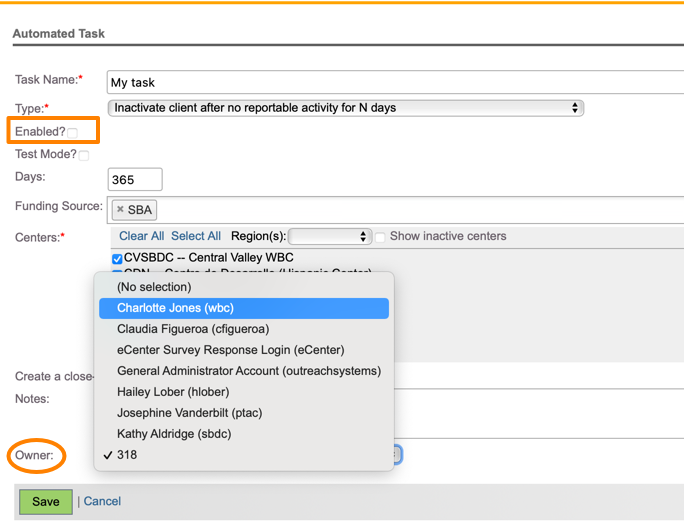Select the (No selection) owner option
The image size is (684, 531).
(x=153, y=287)
